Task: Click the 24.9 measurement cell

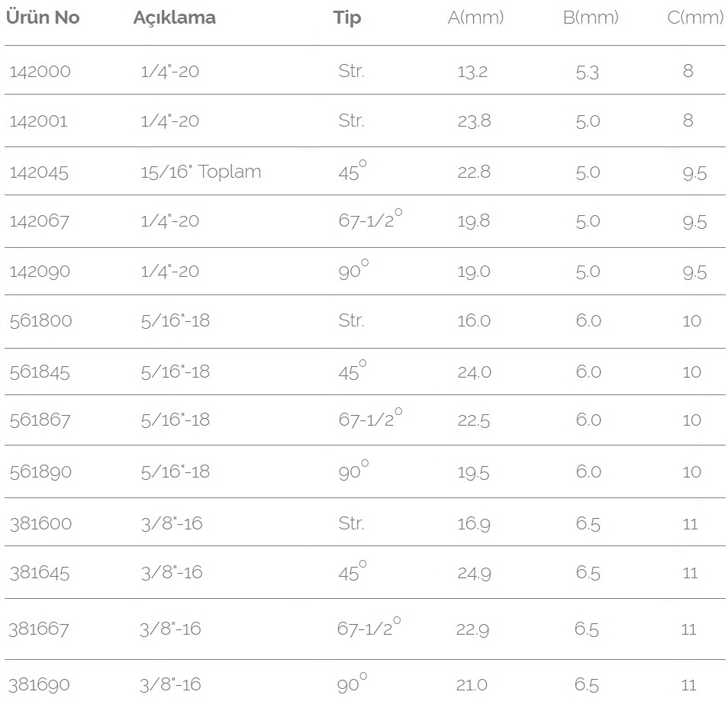Action: coord(474,573)
